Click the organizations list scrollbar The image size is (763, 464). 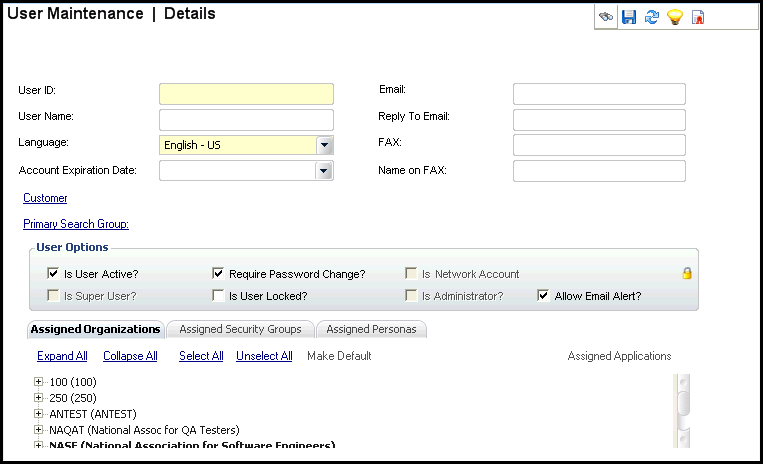683,410
